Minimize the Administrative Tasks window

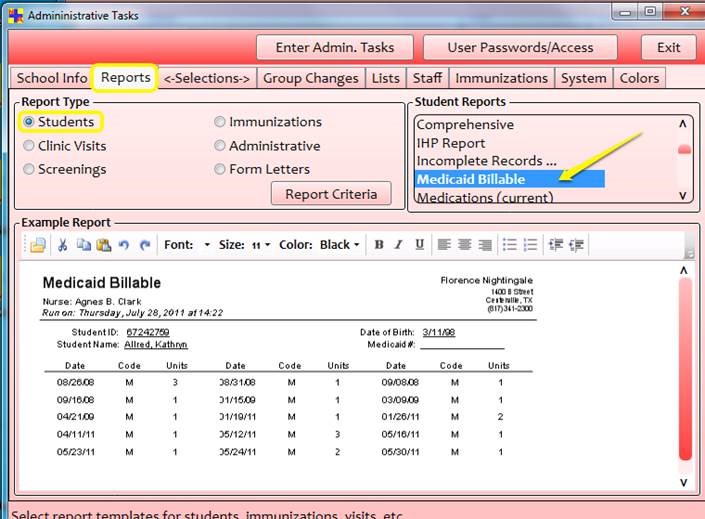click(x=625, y=11)
